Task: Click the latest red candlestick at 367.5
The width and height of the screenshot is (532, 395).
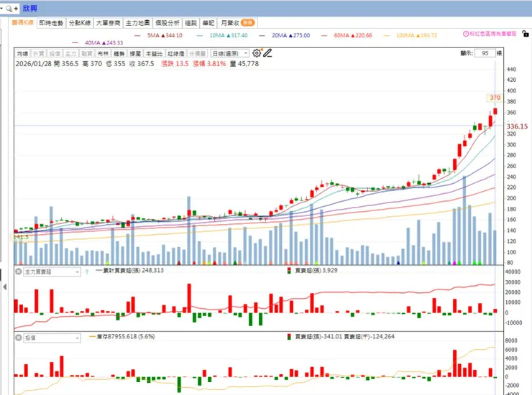Action: pos(495,111)
